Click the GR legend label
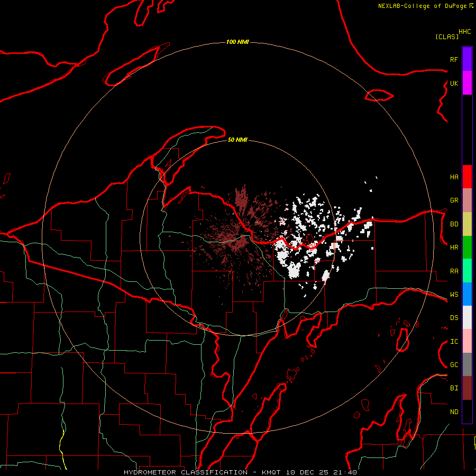476x476 pixels. tap(454, 200)
